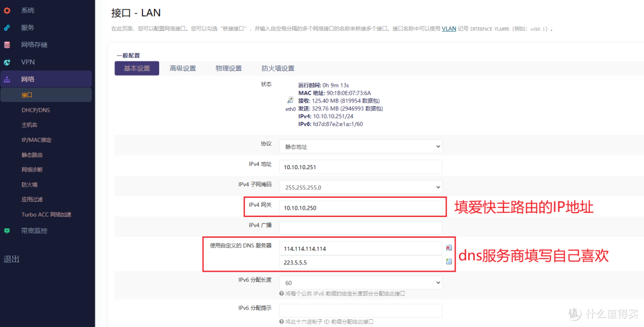The image size is (644, 327).
Task: Click the Bandwidth Monitor icon in sidebar
Action: [x=7, y=231]
